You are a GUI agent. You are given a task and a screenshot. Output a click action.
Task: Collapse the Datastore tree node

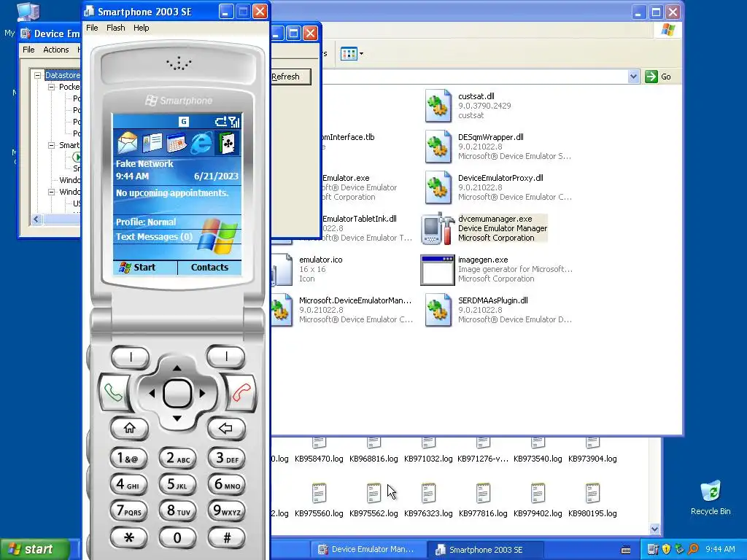(37, 75)
